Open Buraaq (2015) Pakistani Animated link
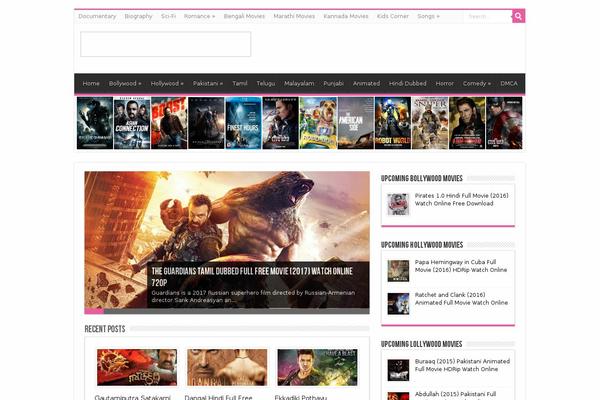The image size is (600, 400). (x=462, y=365)
